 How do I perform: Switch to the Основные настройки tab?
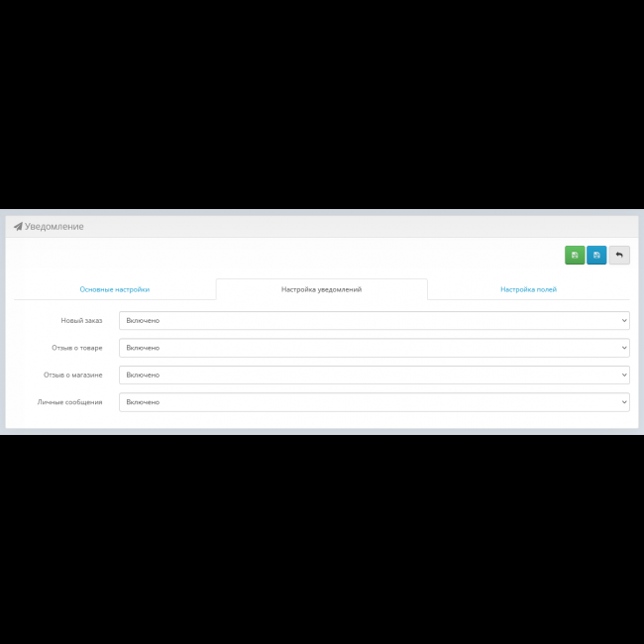pos(115,289)
